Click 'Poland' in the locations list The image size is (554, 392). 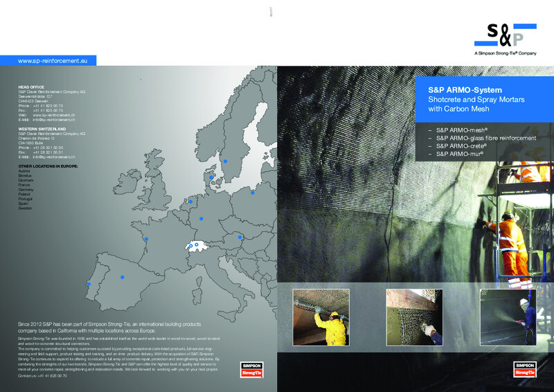pyautogui.click(x=24, y=194)
